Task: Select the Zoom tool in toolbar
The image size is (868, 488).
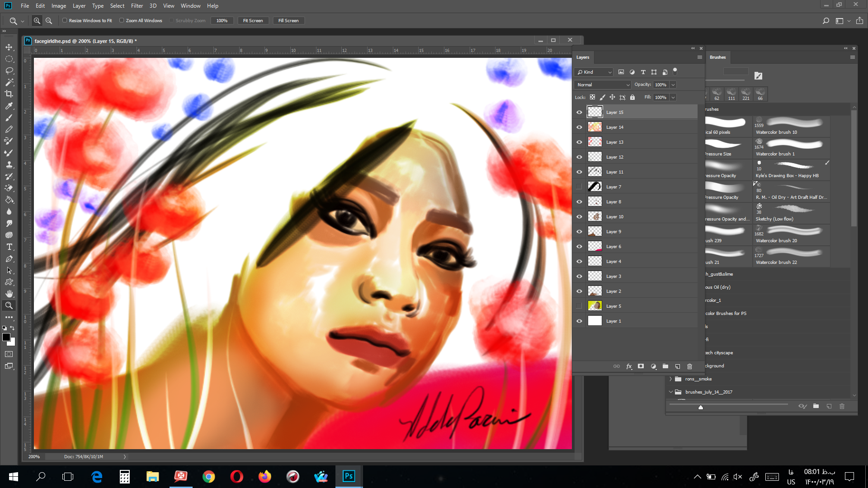Action: tap(9, 305)
